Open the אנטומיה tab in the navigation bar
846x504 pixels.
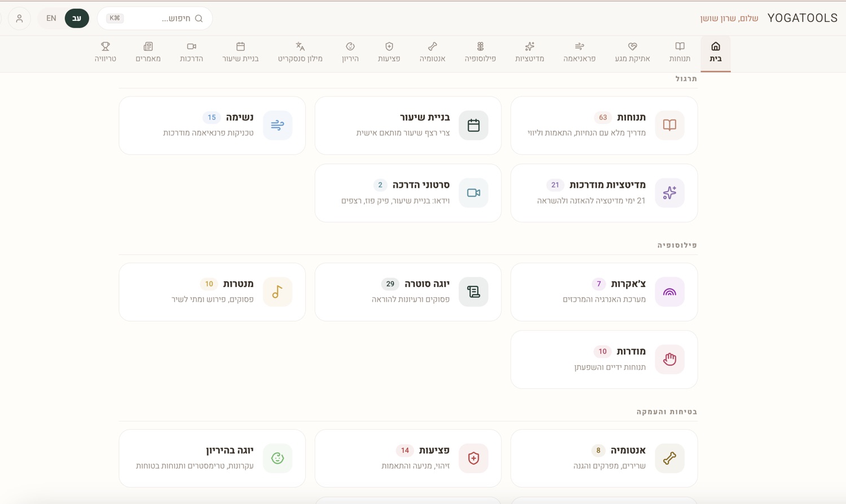433,53
